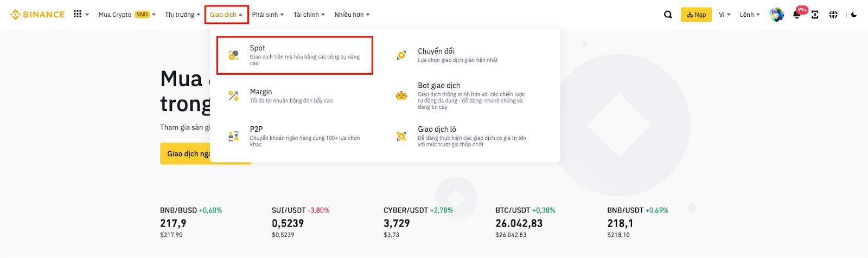Click the $217,90 dollar value
This screenshot has width=868, height=258.
[171, 235]
